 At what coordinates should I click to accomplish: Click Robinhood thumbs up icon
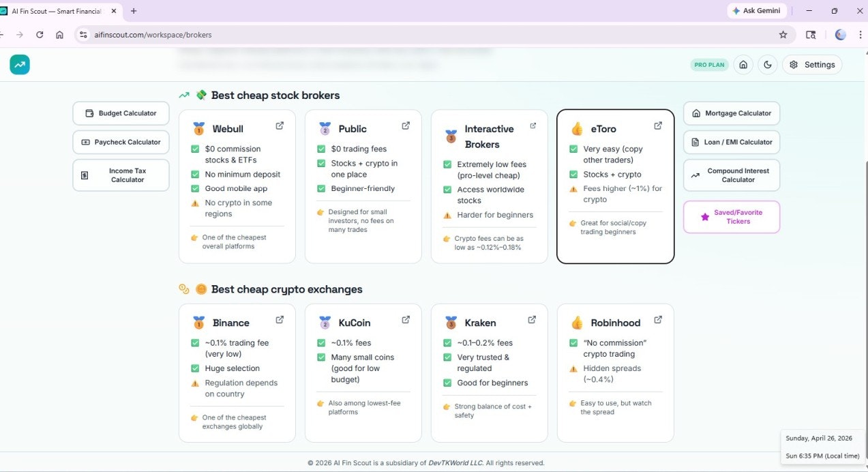(577, 323)
